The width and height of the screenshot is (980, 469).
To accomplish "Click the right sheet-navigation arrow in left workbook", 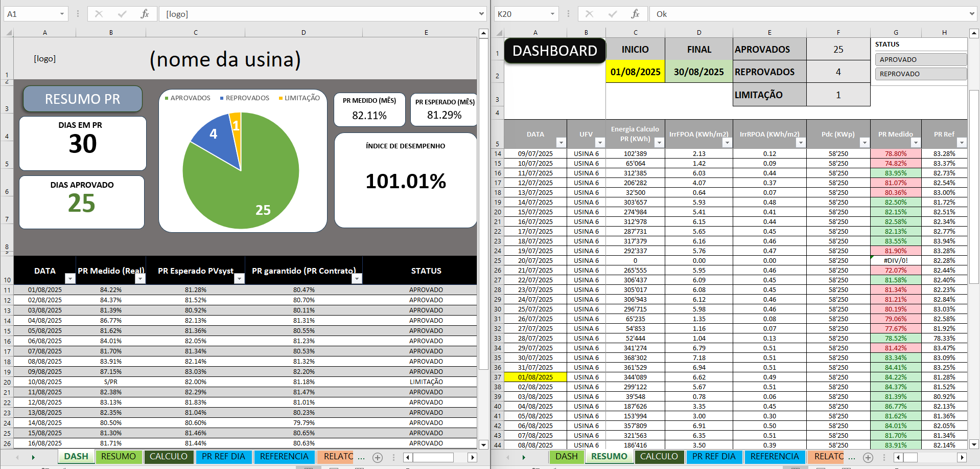I will pyautogui.click(x=33, y=457).
